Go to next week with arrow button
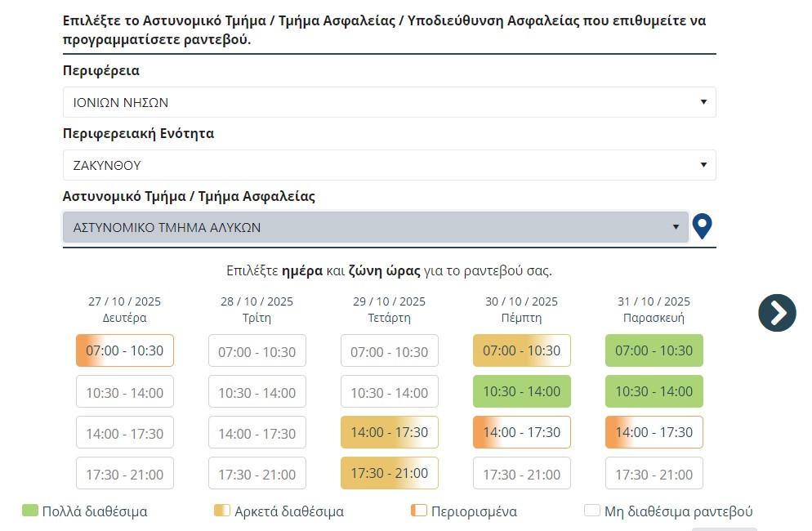Viewport: 812px width, 531px height. (777, 312)
